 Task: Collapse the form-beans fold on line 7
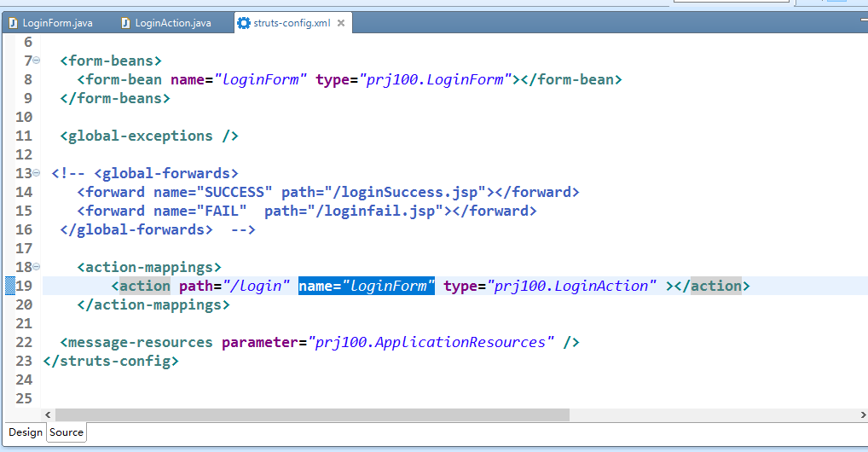point(37,60)
